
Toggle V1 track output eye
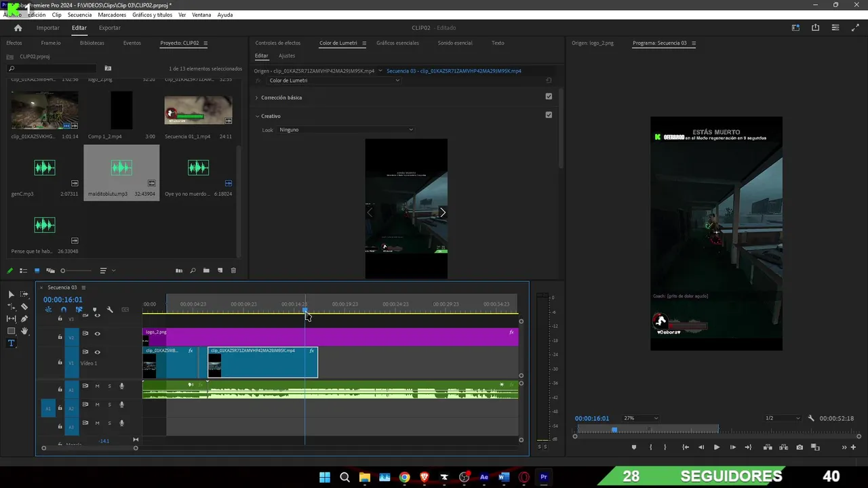pos(97,352)
